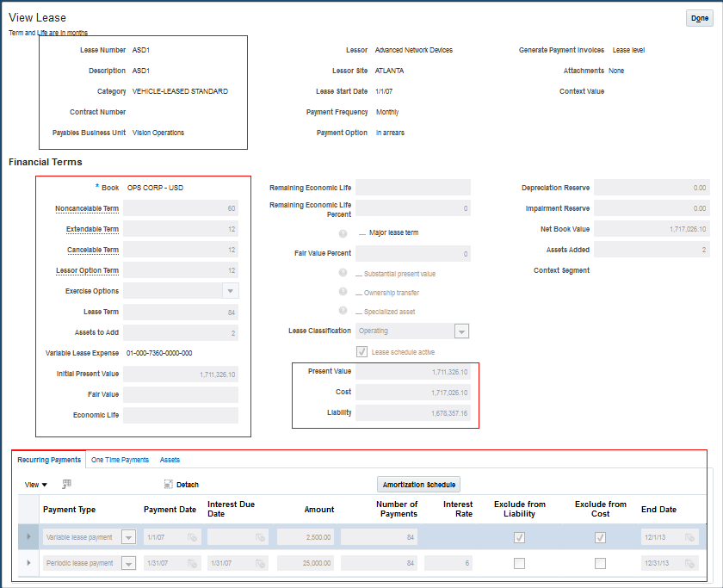Toggle Exclude from Cost for Variable lease payment
The height and width of the screenshot is (588, 723).
(600, 537)
